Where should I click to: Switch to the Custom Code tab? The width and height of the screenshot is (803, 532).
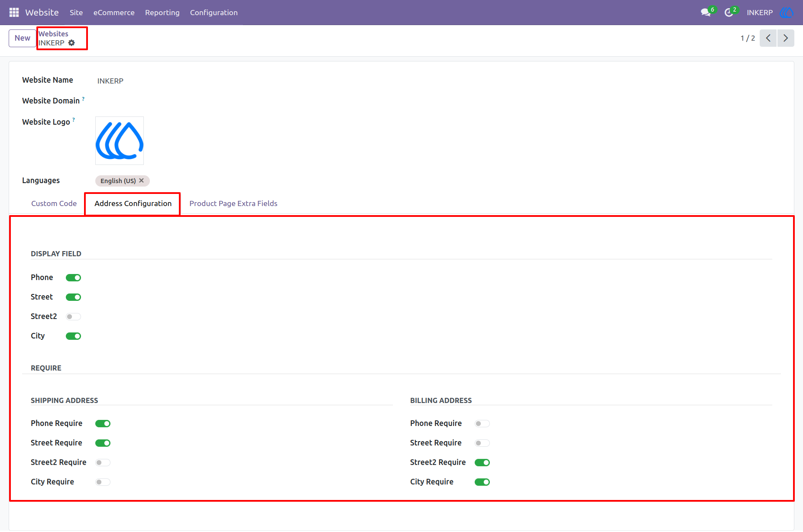[x=54, y=203]
